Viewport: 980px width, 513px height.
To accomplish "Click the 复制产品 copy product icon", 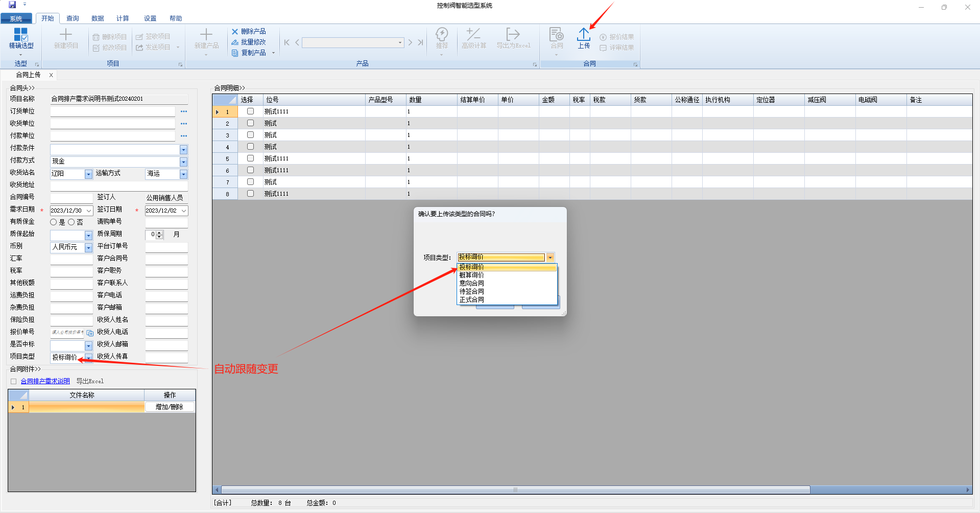I will click(x=235, y=53).
